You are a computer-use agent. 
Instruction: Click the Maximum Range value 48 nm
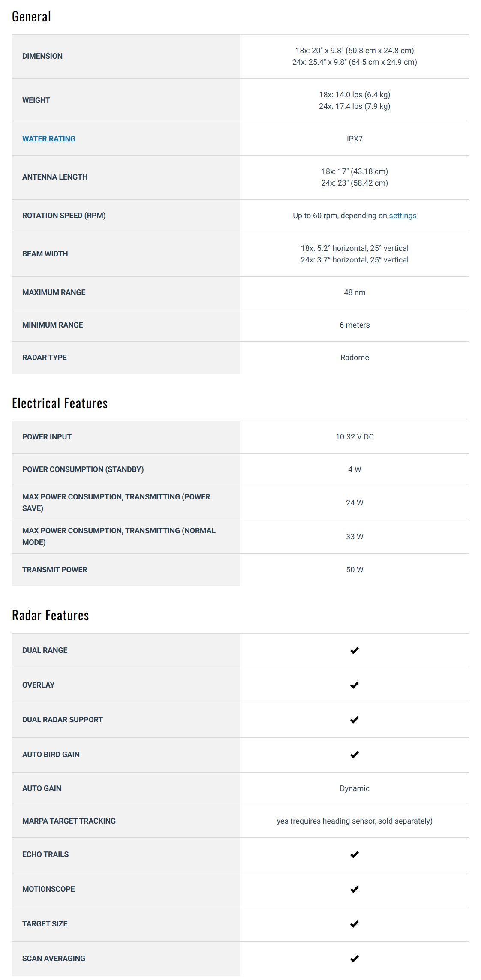(355, 292)
